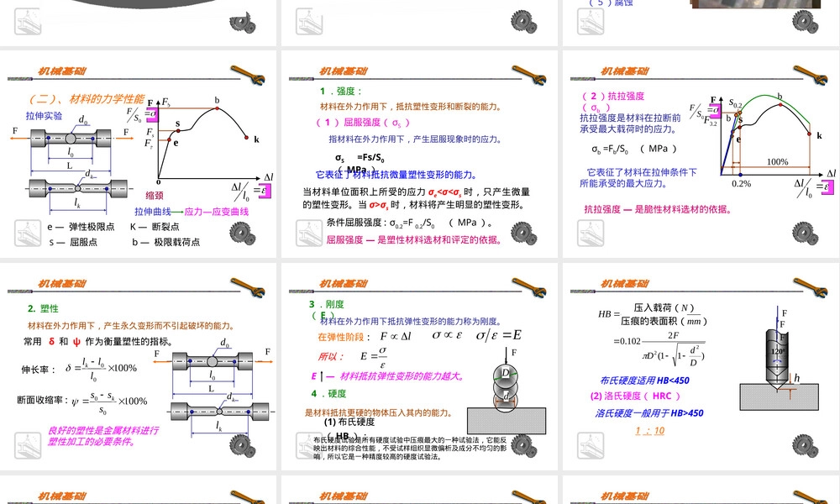The height and width of the screenshot is (504, 840).
Task: Click the (2)洛氏硬度(HRC) heading
Action: [x=635, y=396]
